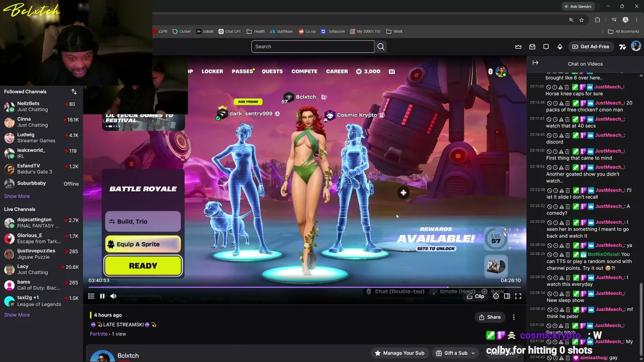Open dojacattington live channel
The image size is (644, 362).
[41, 223]
